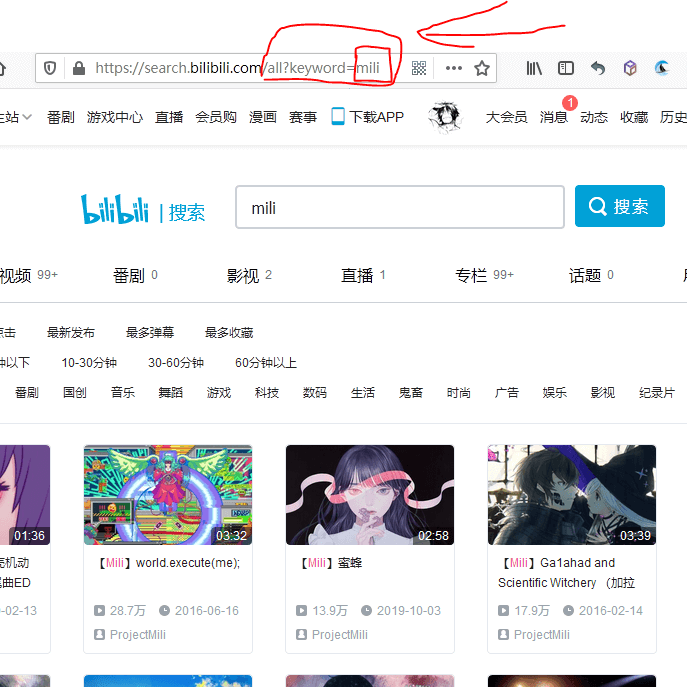This screenshot has height=687, width=687.
Task: Filter category by 舞蹈
Action: pos(171,393)
